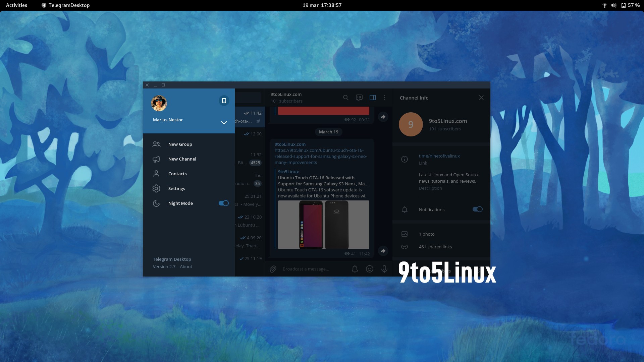This screenshot has height=362, width=644.
Task: View the 1 photo shared media entry
Action: [x=427, y=234]
